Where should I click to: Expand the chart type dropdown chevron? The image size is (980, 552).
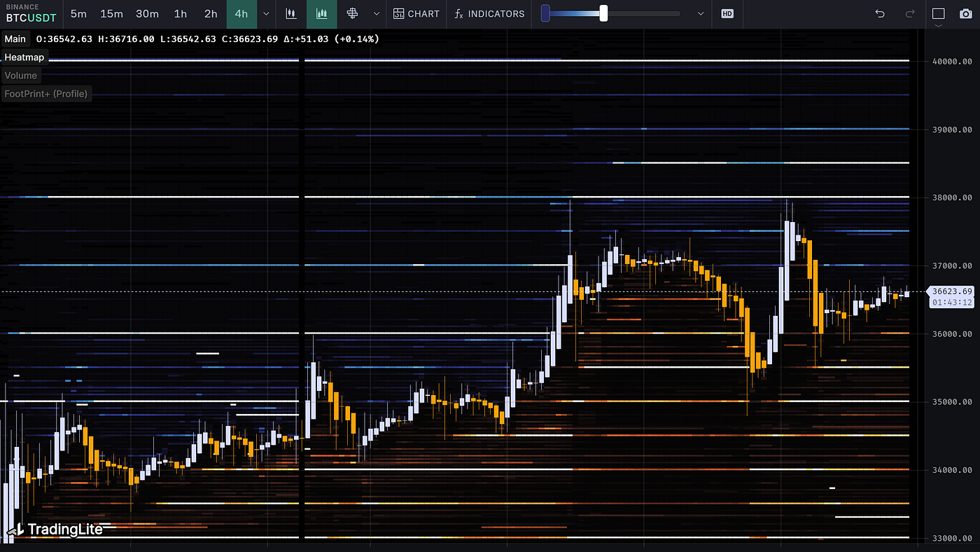pos(377,14)
